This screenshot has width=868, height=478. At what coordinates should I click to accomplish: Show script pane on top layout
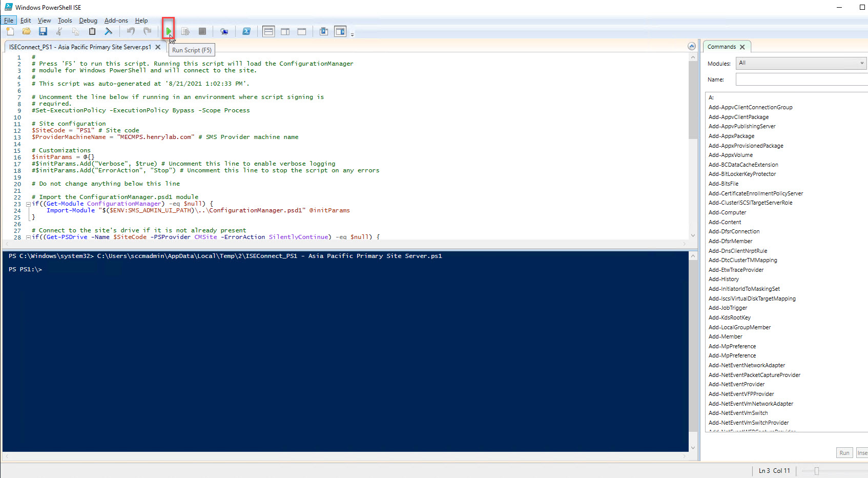(x=268, y=31)
